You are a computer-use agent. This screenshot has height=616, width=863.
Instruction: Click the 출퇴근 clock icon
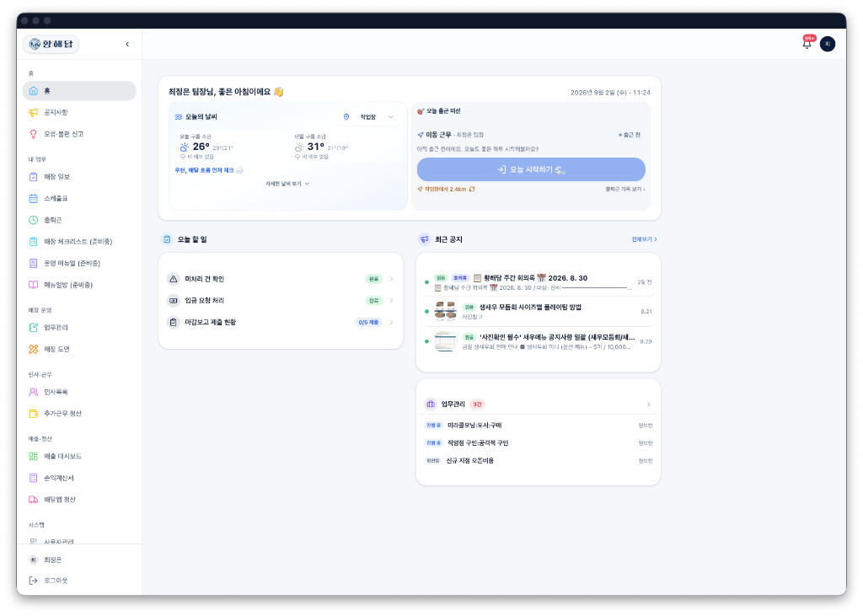tap(34, 220)
